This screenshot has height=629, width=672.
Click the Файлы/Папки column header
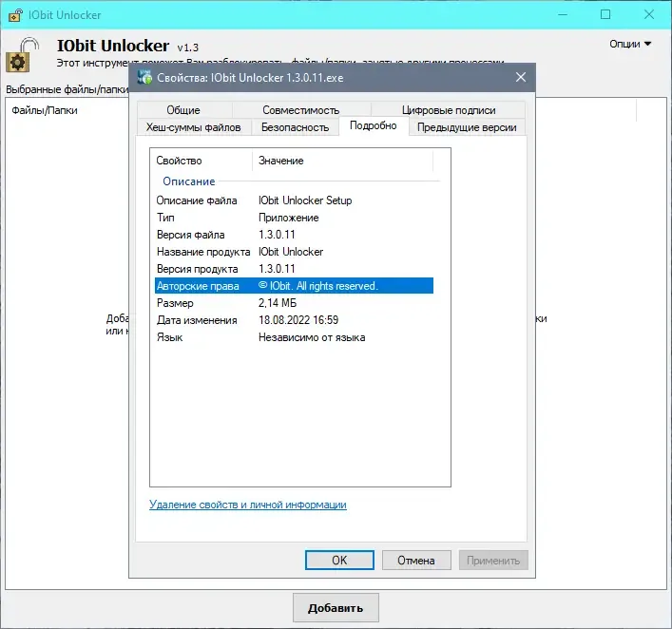(45, 110)
